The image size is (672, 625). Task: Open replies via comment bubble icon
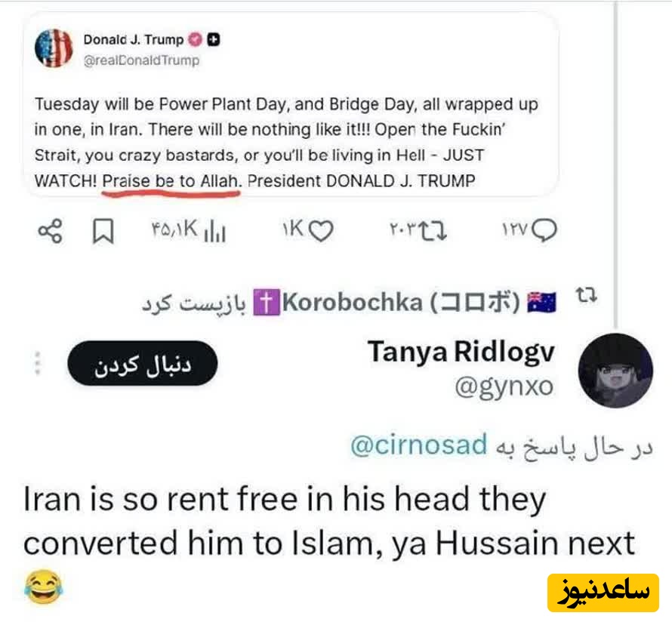[544, 230]
